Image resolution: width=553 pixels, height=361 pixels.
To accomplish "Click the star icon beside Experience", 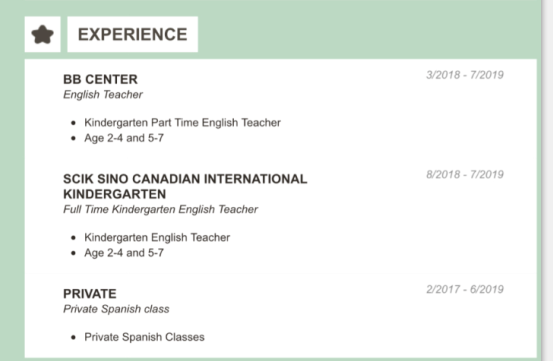I will pyautogui.click(x=42, y=35).
